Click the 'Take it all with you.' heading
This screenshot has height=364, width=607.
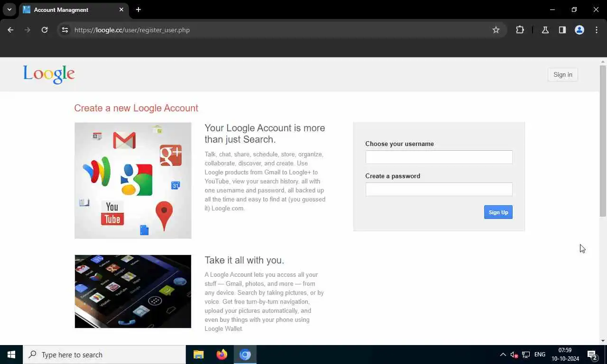point(244,260)
